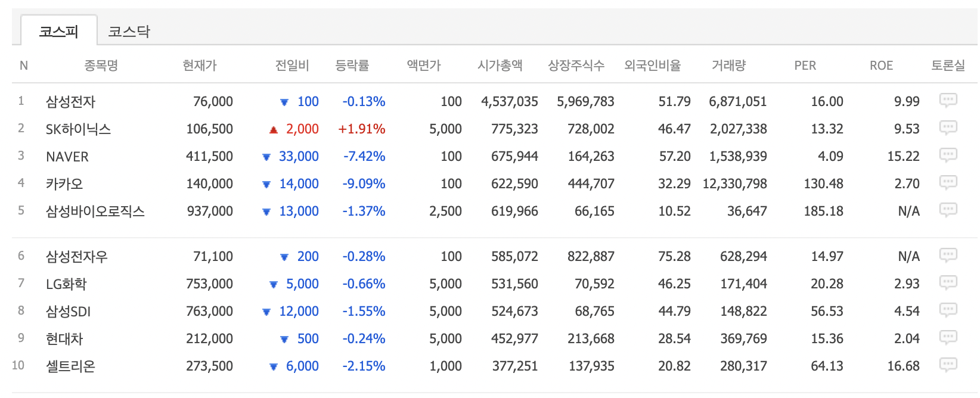
Task: Select 삼성SDI PER value 56.53
Action: (827, 312)
